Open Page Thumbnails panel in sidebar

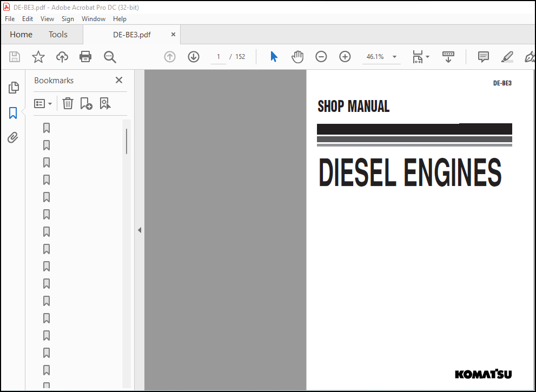tap(14, 88)
